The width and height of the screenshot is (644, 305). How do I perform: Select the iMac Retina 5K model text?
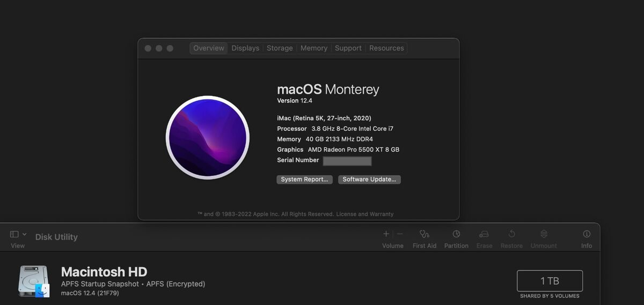(x=324, y=118)
